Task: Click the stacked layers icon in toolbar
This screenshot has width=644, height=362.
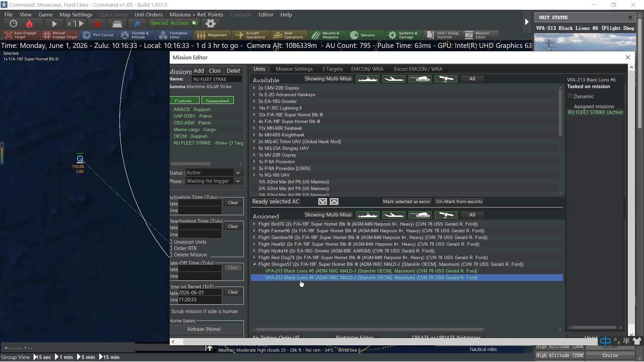Action: click(x=117, y=23)
